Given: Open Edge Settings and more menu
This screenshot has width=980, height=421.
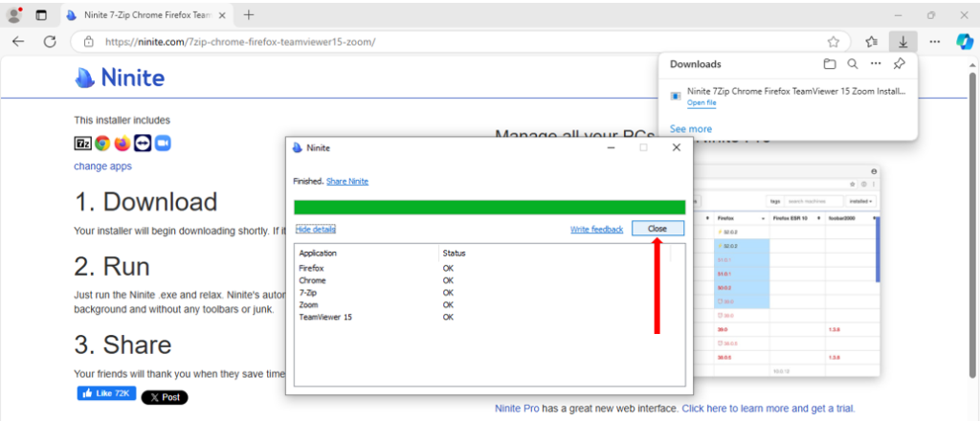Looking at the screenshot, I should (935, 41).
